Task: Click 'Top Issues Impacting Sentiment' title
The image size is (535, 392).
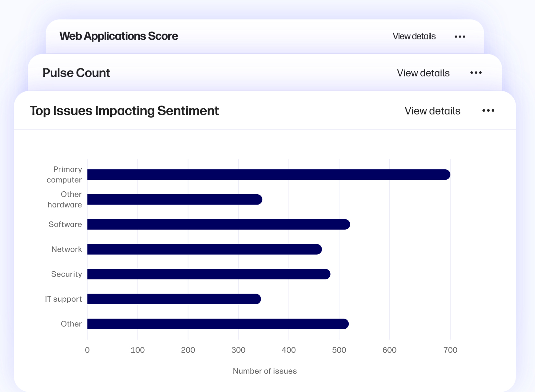Action: click(124, 111)
